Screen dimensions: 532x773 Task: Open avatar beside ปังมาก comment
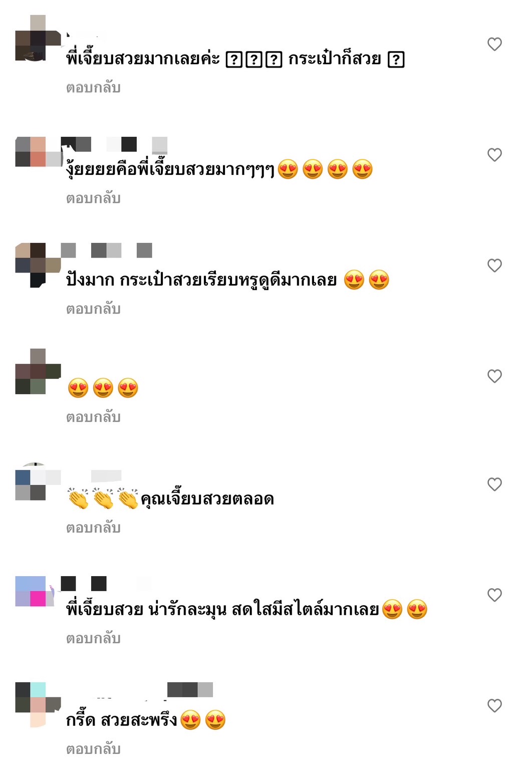click(38, 265)
